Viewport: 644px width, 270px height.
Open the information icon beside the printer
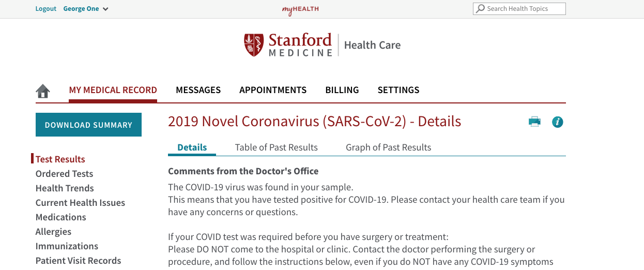pos(558,122)
